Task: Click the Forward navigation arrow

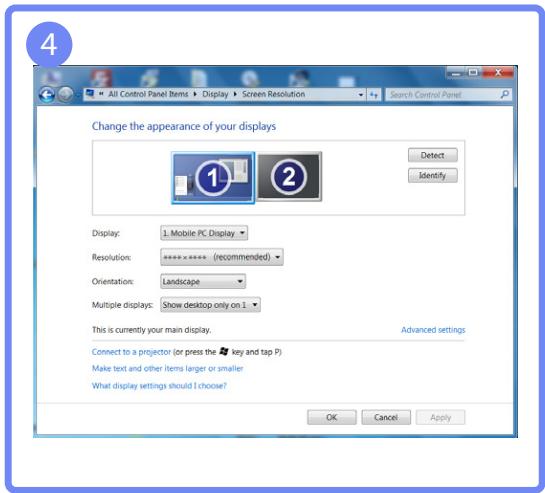Action: pos(65,94)
